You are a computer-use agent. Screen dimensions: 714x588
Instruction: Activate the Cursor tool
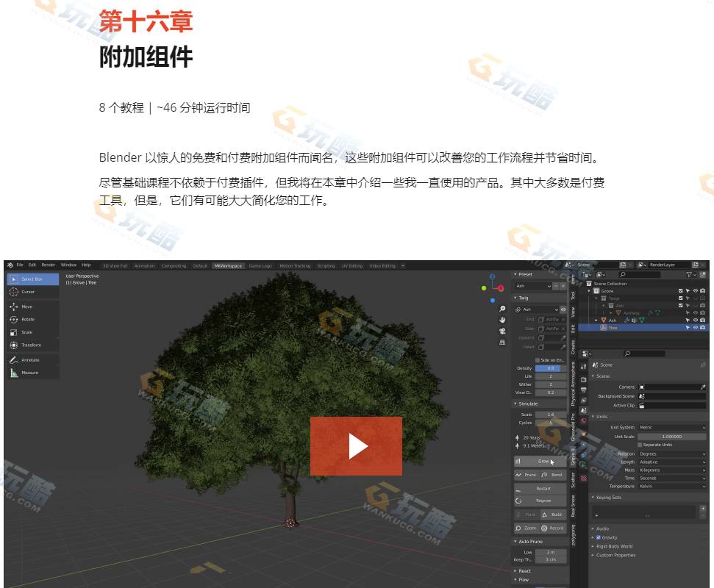pos(33,292)
